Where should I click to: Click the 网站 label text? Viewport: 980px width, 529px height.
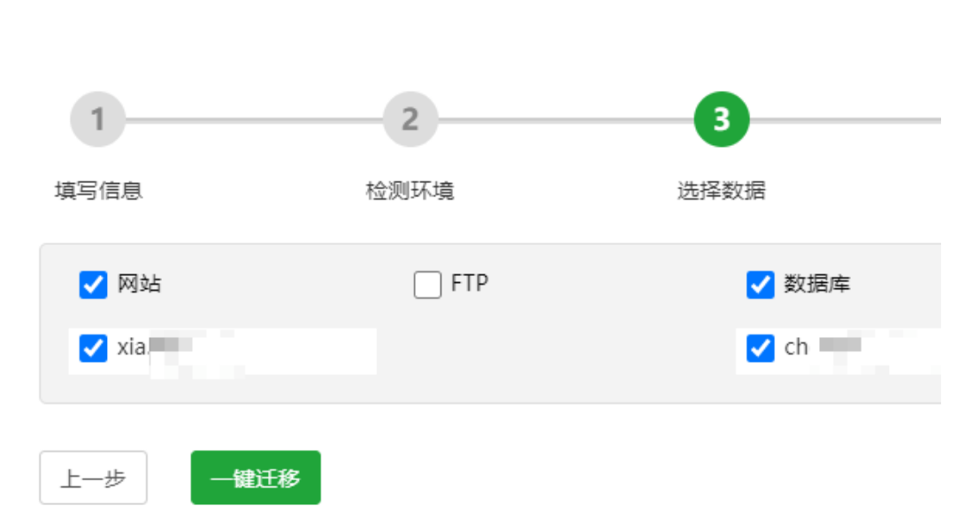pyautogui.click(x=140, y=285)
